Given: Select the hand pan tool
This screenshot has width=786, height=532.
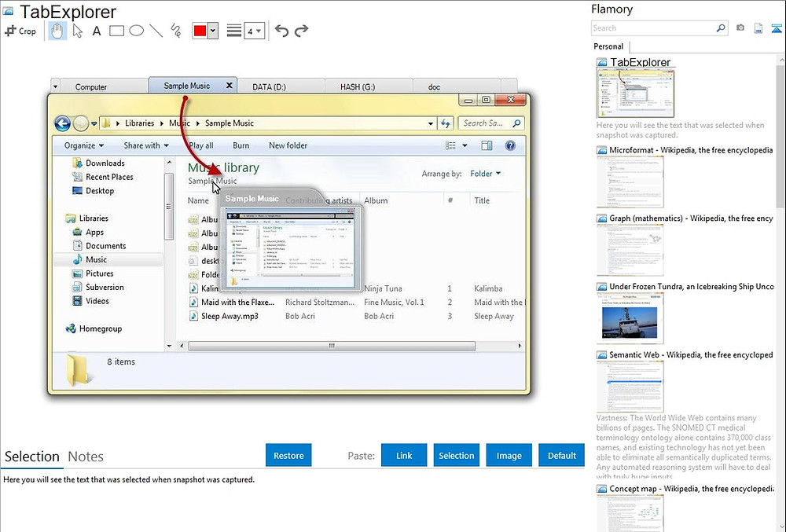Looking at the screenshot, I should tap(57, 31).
